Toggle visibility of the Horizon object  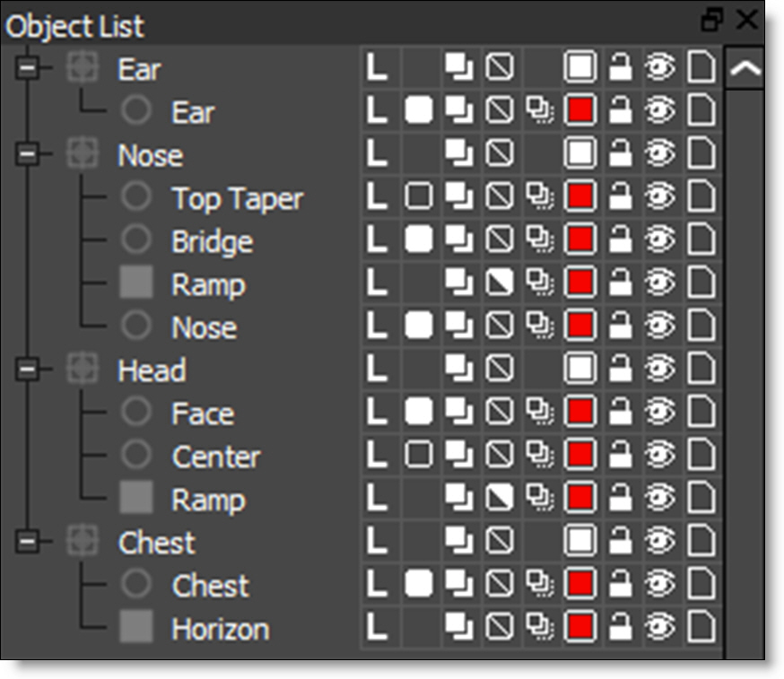click(660, 627)
